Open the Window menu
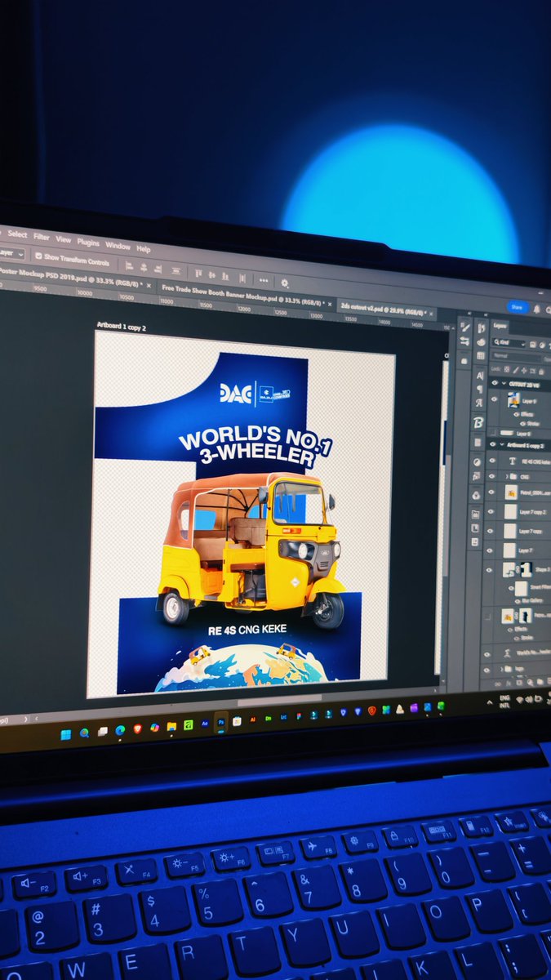Screen dimensions: 551x980 click(x=118, y=246)
